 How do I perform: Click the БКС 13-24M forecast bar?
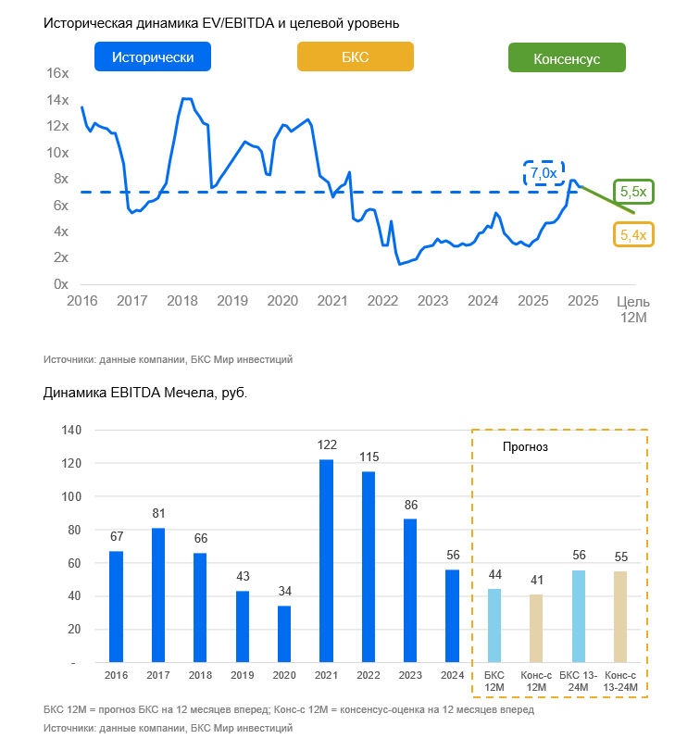coord(579,616)
